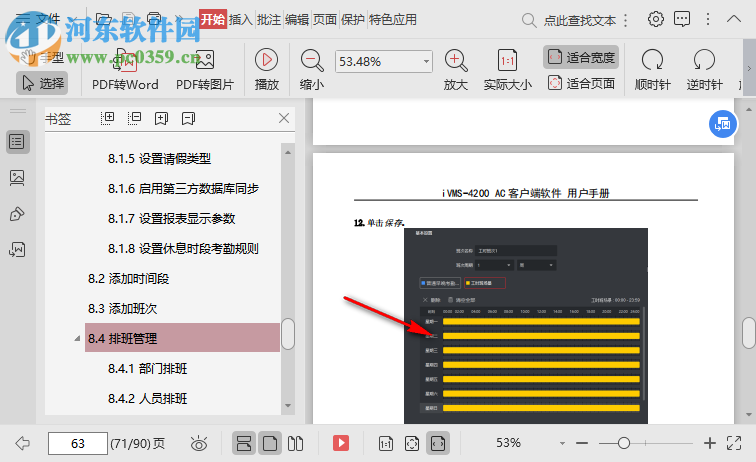Open the vertical three-dot more menu
Image resolution: width=756 pixels, height=462 pixels.
[x=708, y=19]
